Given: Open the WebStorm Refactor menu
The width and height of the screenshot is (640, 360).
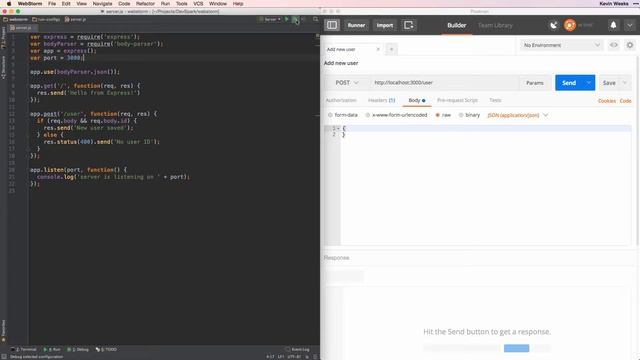Looking at the screenshot, I should coord(145,4).
